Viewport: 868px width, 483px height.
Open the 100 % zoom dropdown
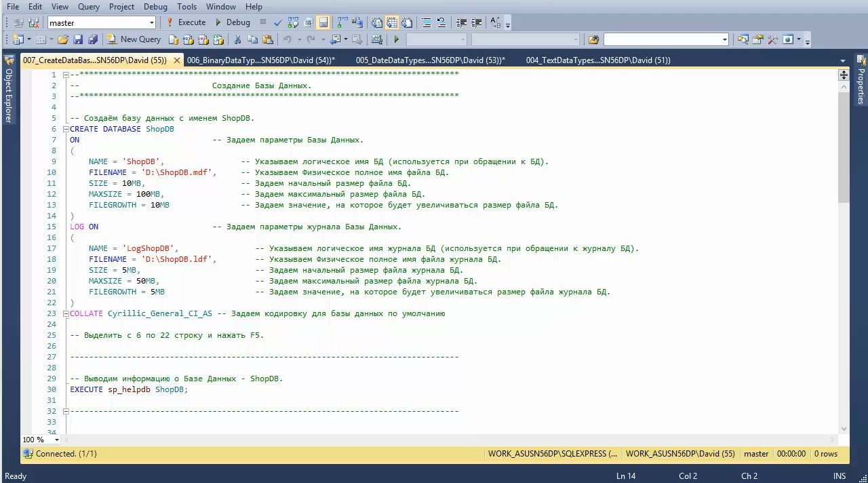56,440
